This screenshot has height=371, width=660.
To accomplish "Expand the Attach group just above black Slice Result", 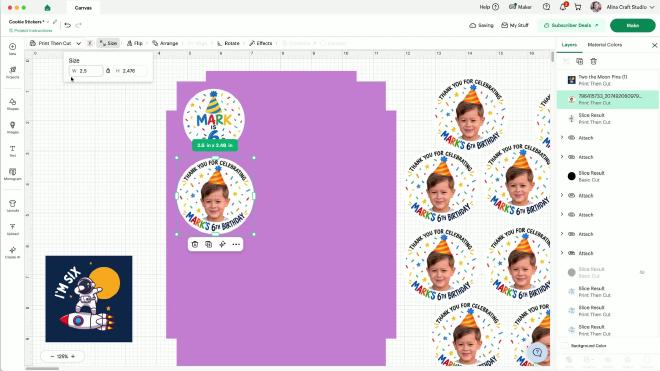I will [562, 157].
